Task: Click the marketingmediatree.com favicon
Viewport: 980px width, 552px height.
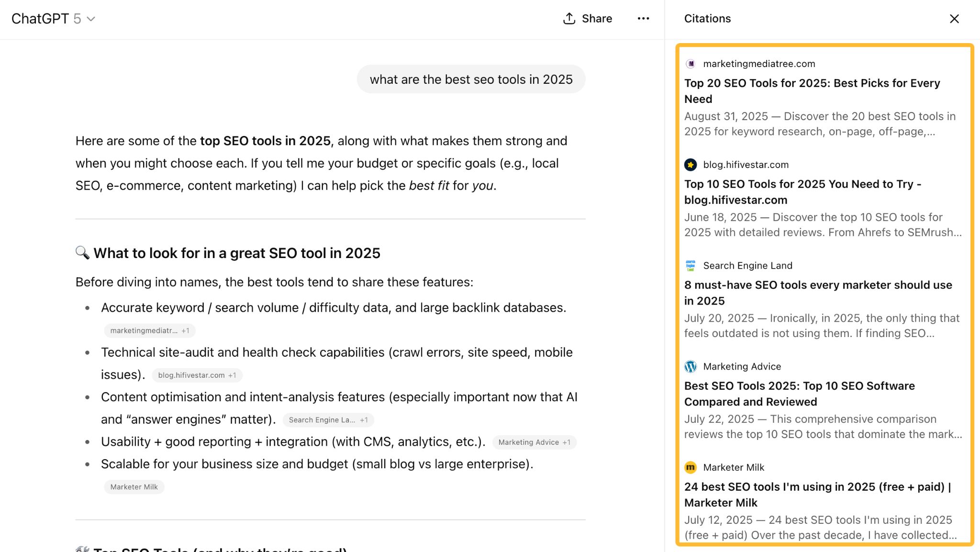Action: click(x=690, y=64)
